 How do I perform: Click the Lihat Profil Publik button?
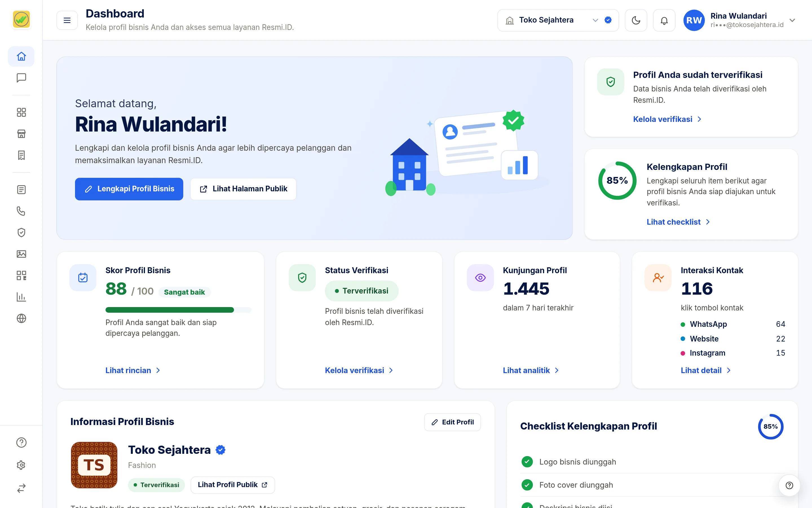point(233,485)
